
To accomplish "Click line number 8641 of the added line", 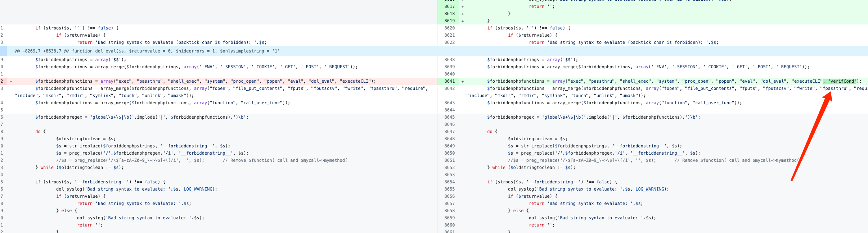I will point(449,81).
